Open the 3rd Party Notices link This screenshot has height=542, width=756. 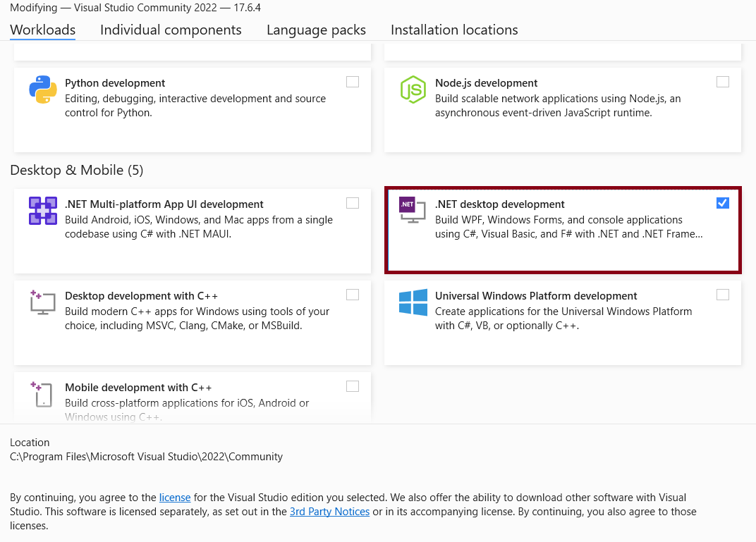pos(329,512)
